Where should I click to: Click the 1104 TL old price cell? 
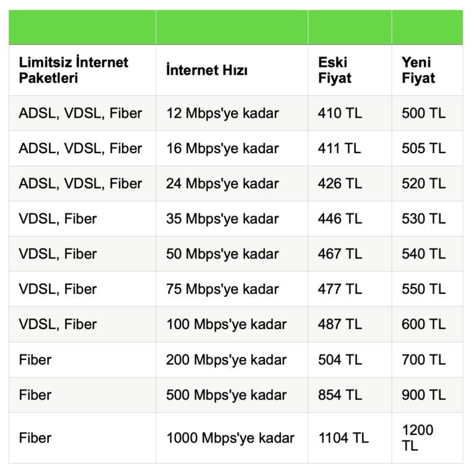[343, 438]
